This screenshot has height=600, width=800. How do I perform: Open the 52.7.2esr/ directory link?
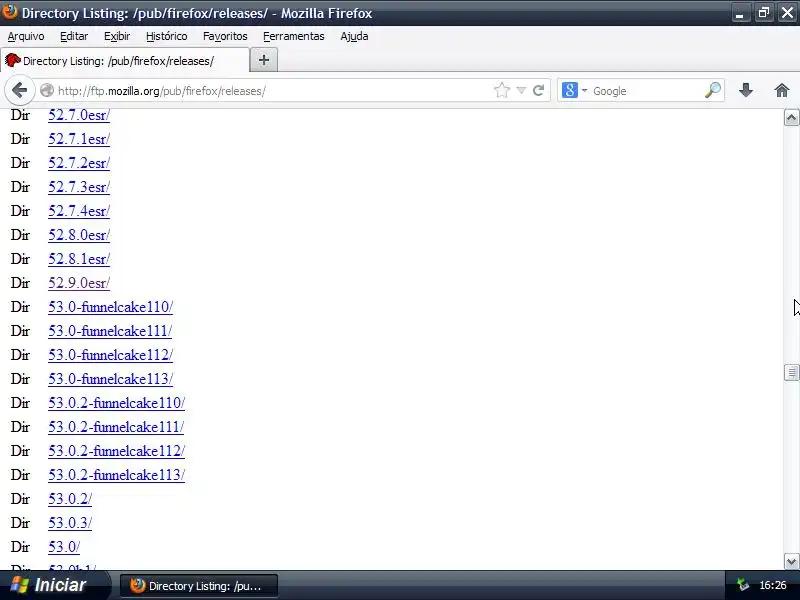coord(79,163)
